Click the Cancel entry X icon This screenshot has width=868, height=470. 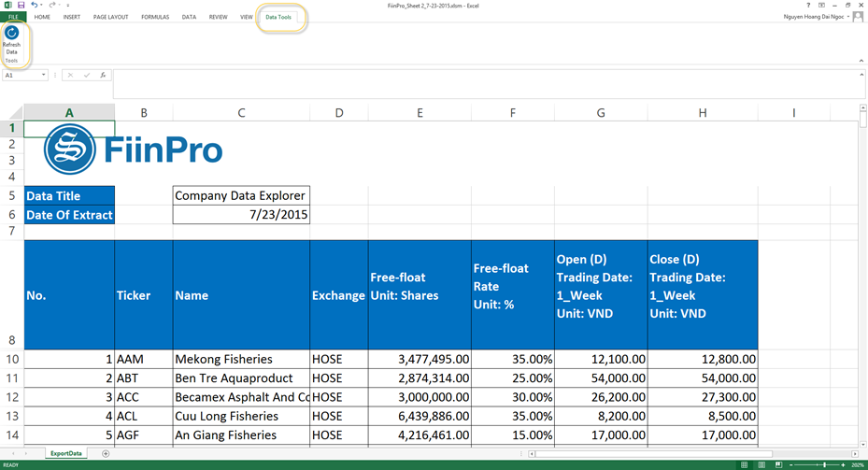(x=70, y=76)
